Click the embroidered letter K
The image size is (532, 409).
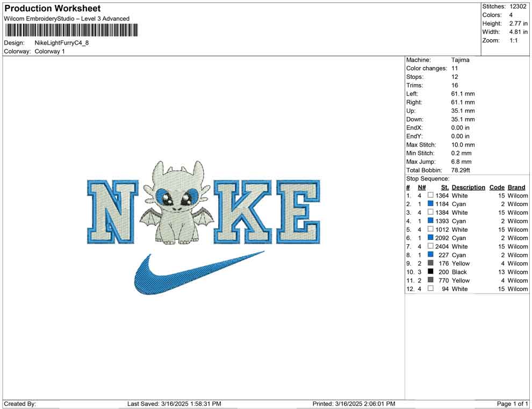pyautogui.click(x=243, y=212)
